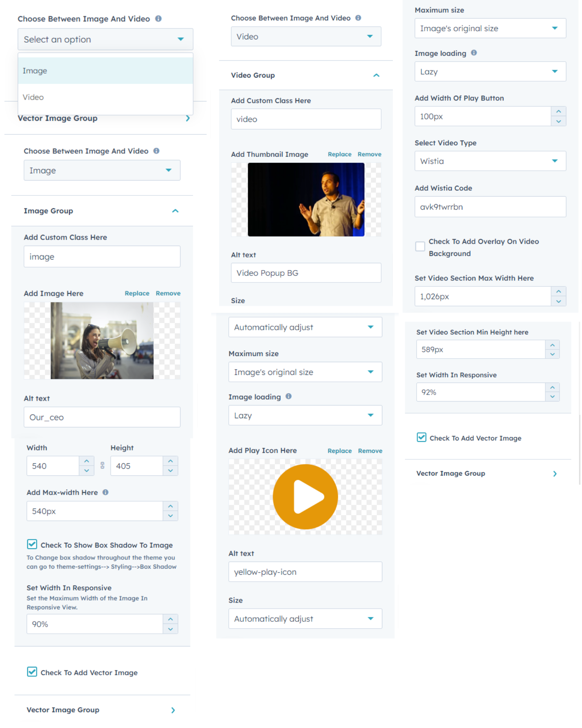Uncheck Check To Show Box Shadow To Image
The height and width of the screenshot is (728, 582).
(x=32, y=544)
